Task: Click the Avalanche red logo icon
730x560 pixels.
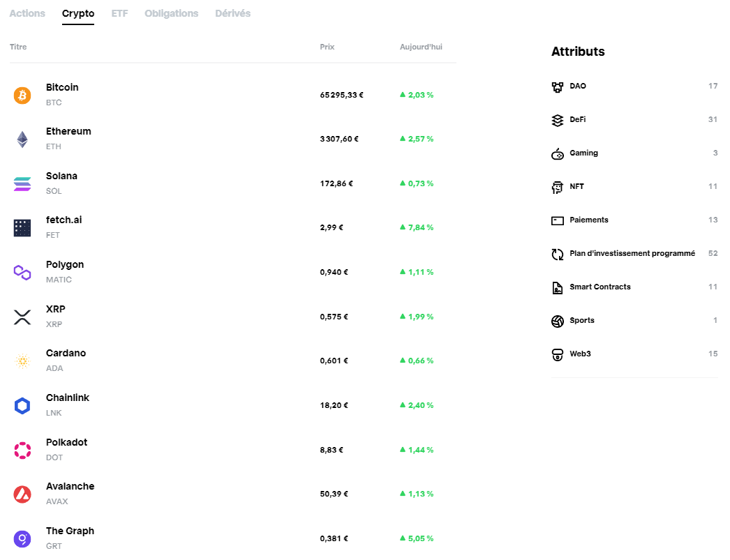Action: pyautogui.click(x=22, y=494)
